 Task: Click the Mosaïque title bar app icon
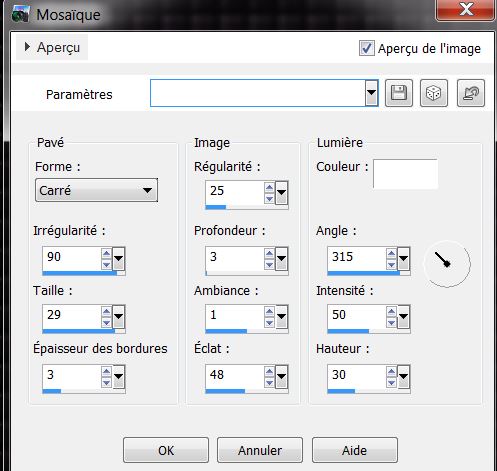[x=20, y=14]
